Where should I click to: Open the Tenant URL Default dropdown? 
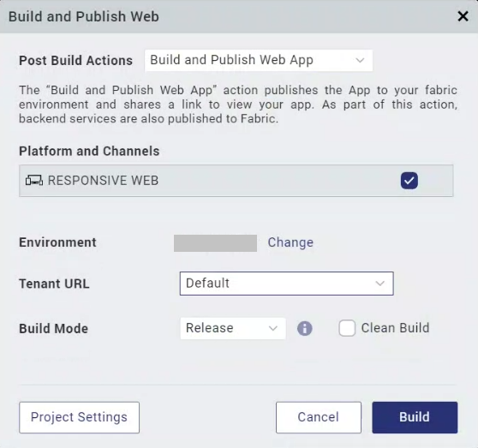pos(287,284)
